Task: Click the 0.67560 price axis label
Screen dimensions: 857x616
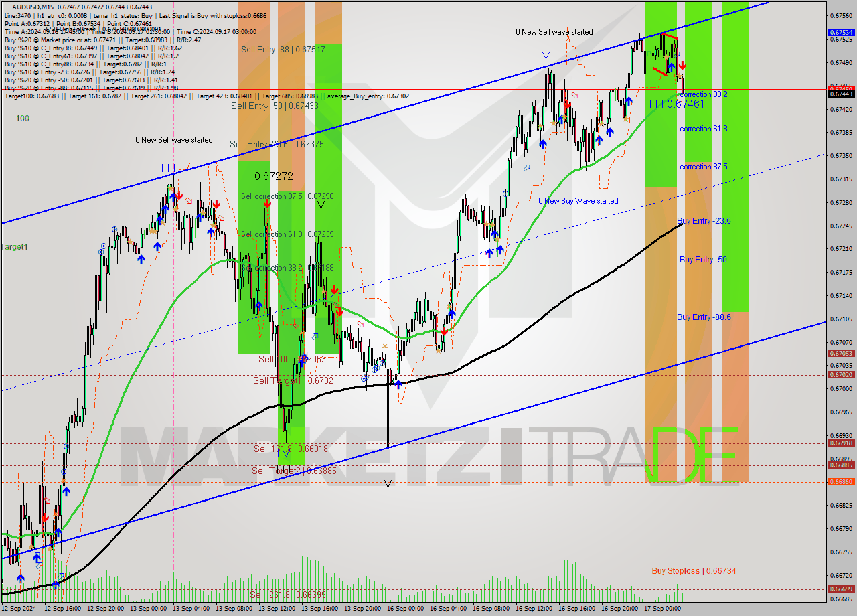Action: coord(841,15)
